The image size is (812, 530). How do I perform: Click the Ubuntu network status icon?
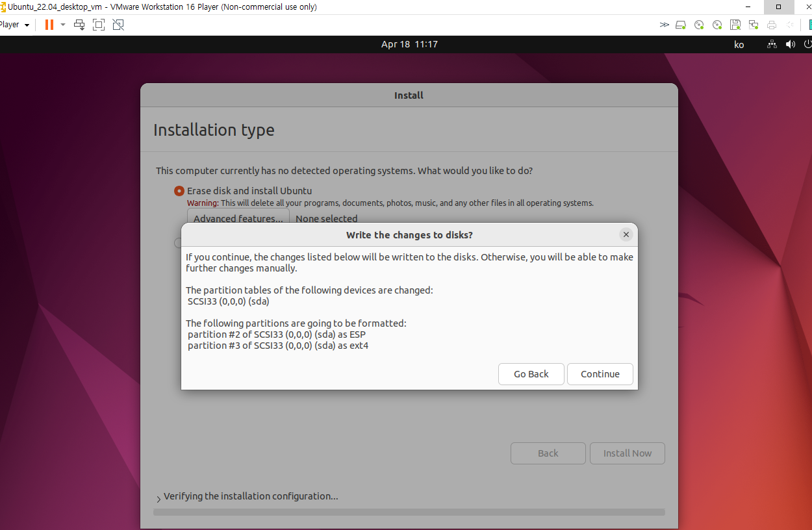pyautogui.click(x=772, y=44)
